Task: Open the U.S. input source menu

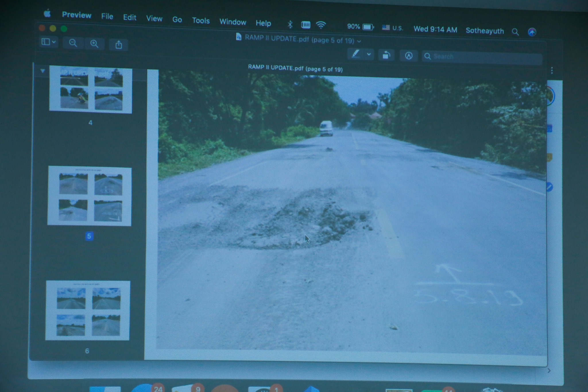Action: pos(392,28)
